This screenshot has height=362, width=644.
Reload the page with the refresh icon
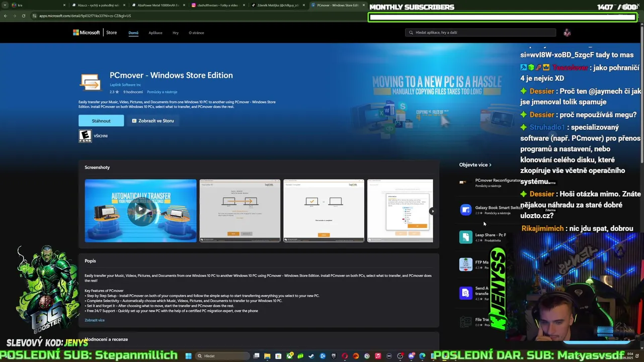pyautogui.click(x=23, y=16)
